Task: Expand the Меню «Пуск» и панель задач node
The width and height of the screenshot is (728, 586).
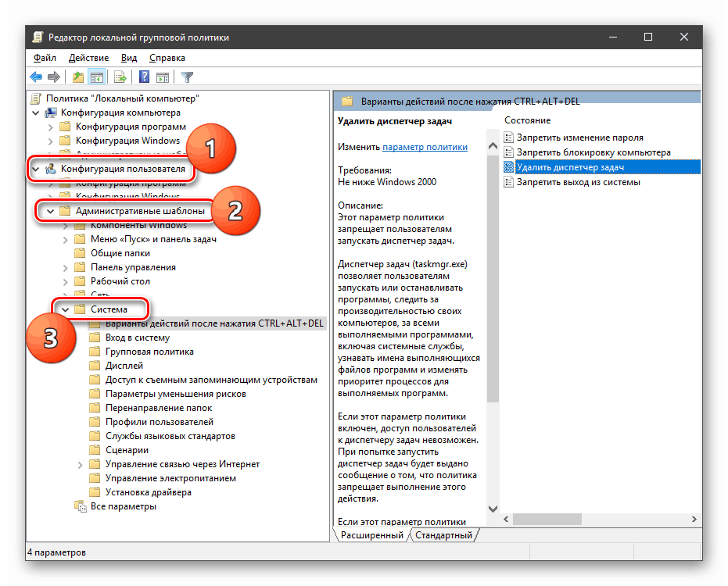Action: coord(66,239)
